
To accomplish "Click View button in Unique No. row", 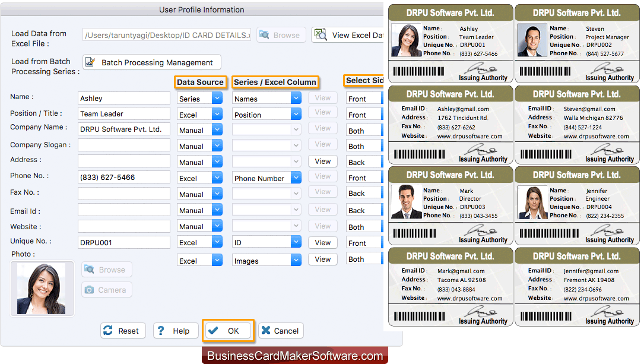I will tap(323, 243).
